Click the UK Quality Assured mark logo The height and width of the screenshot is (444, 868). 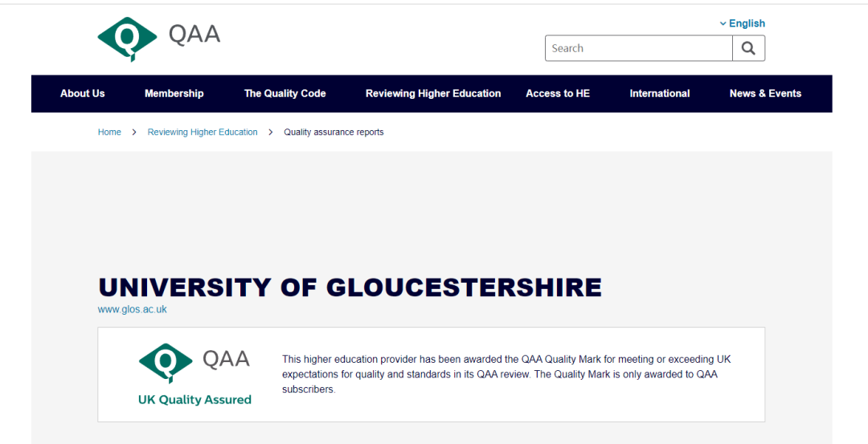pyautogui.click(x=194, y=375)
